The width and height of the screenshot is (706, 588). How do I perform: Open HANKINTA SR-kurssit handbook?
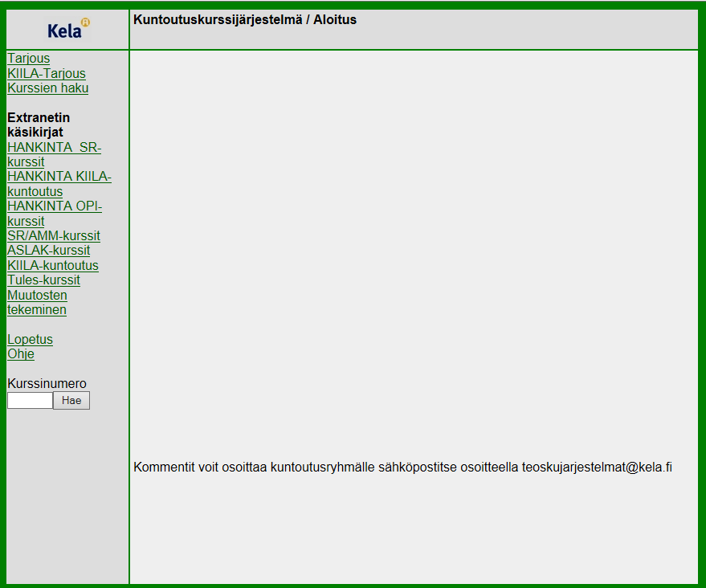pos(54,154)
